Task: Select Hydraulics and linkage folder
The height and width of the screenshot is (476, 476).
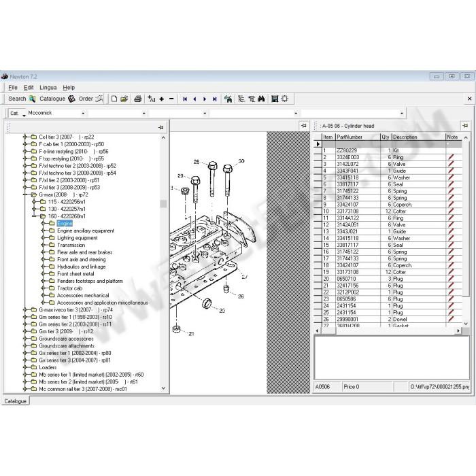Action: coord(82,267)
